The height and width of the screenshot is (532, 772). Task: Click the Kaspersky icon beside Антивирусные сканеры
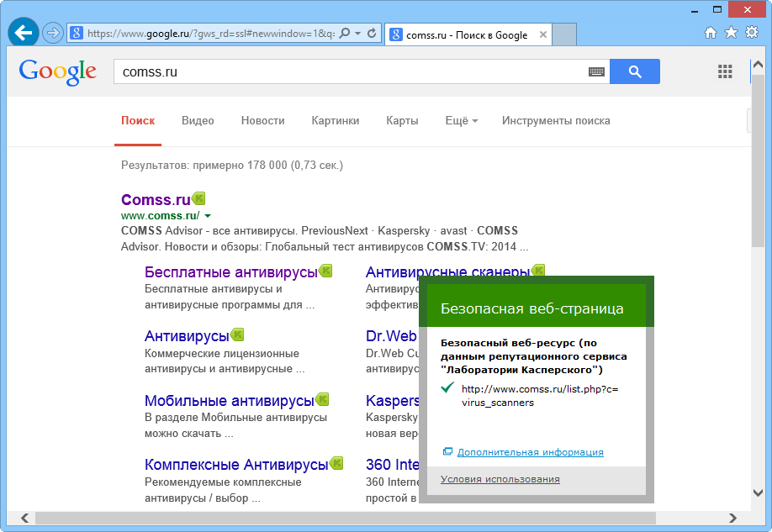point(538,270)
